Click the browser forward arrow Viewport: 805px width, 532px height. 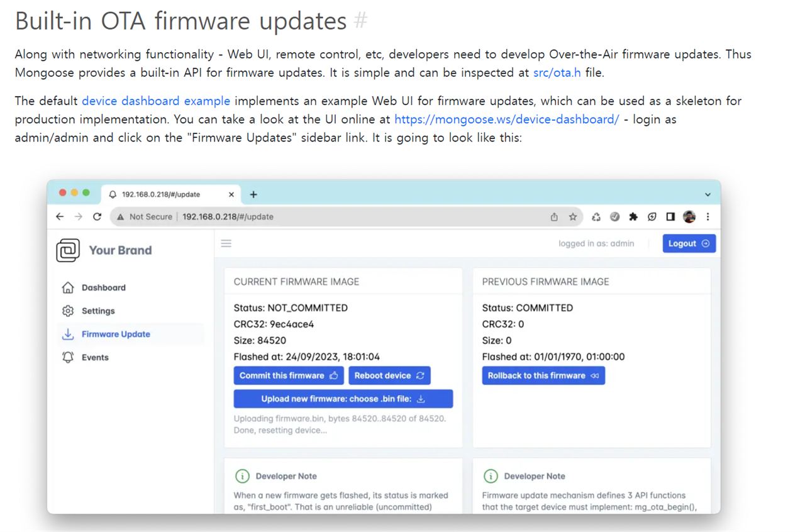point(79,216)
